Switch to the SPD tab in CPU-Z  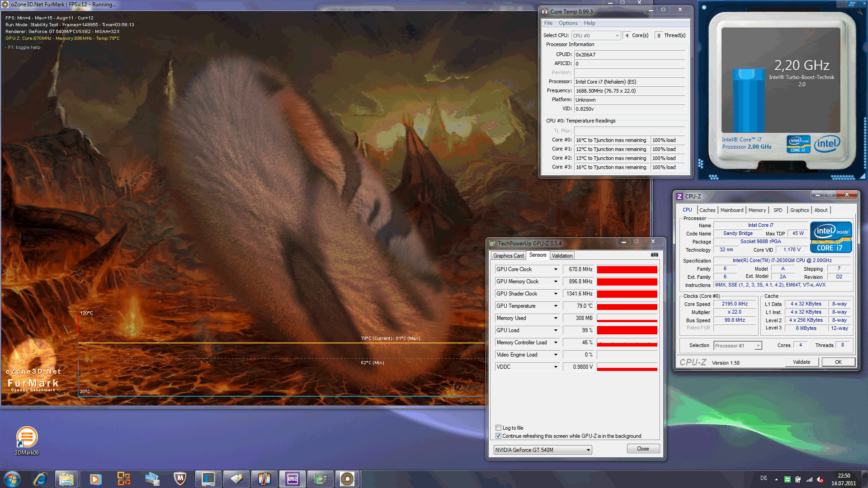778,210
